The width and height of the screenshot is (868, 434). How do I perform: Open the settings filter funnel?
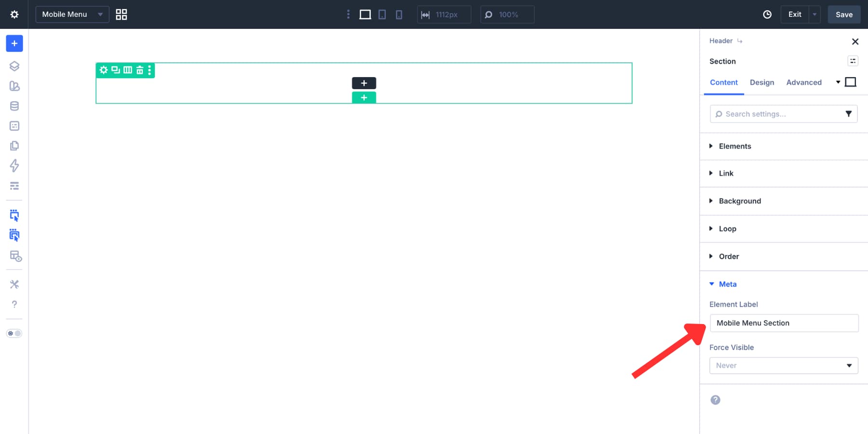(849, 114)
